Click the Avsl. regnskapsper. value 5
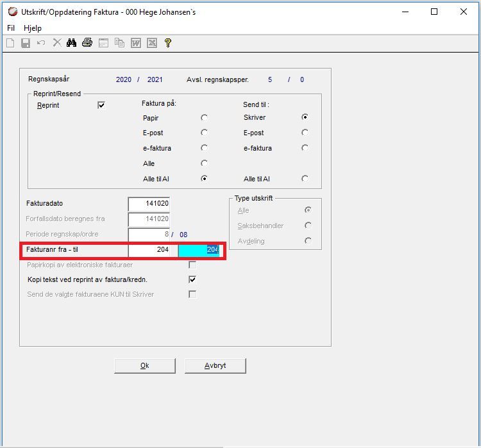 270,79
